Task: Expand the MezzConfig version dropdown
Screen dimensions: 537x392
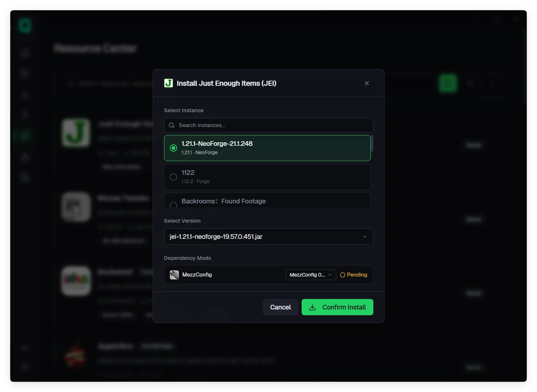Action: [x=311, y=275]
